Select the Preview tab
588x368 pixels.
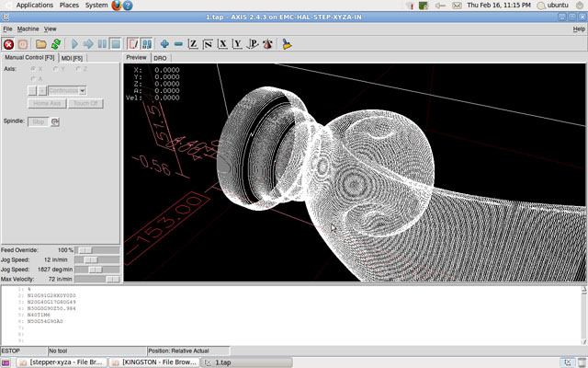coord(137,57)
